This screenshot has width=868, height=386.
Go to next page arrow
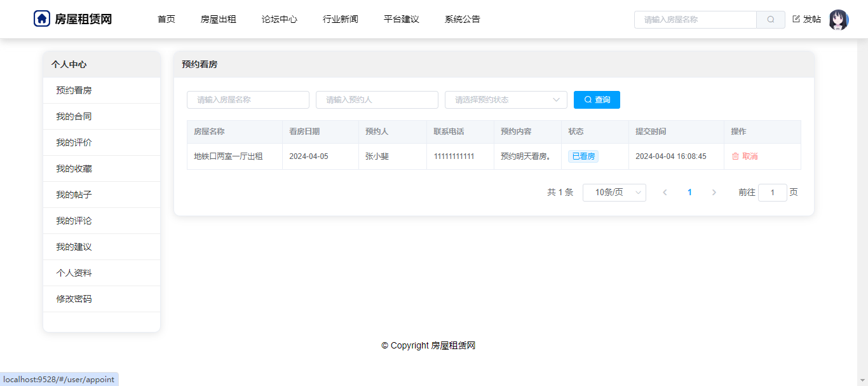click(714, 193)
